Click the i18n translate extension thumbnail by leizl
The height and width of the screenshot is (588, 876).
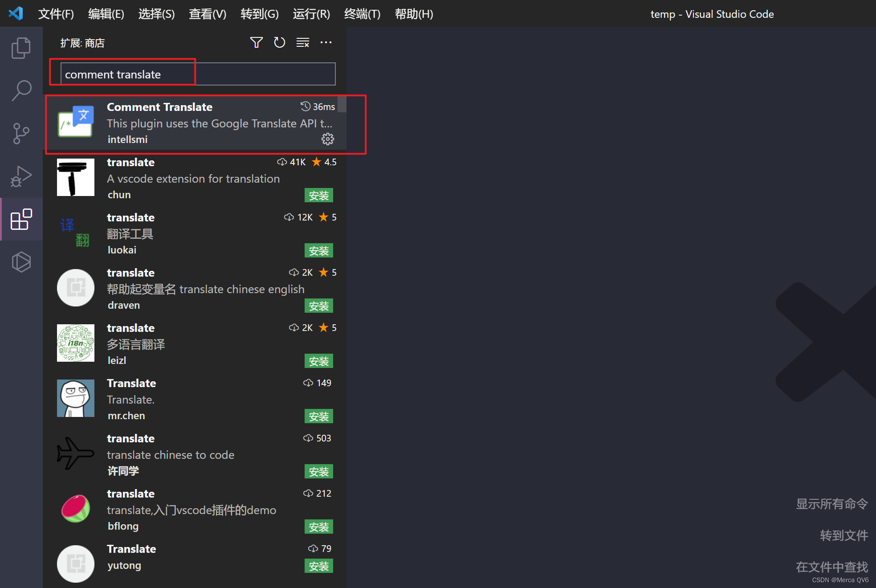76,343
